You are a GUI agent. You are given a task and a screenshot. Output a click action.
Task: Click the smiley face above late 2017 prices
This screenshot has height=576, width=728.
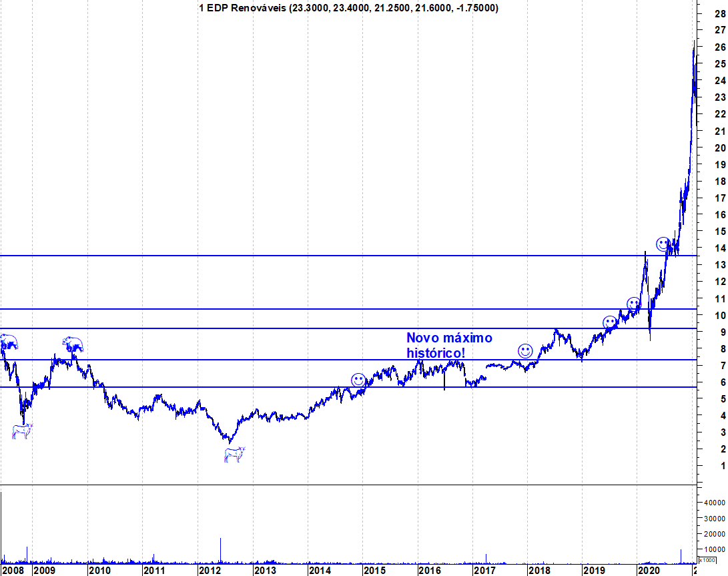pos(525,351)
